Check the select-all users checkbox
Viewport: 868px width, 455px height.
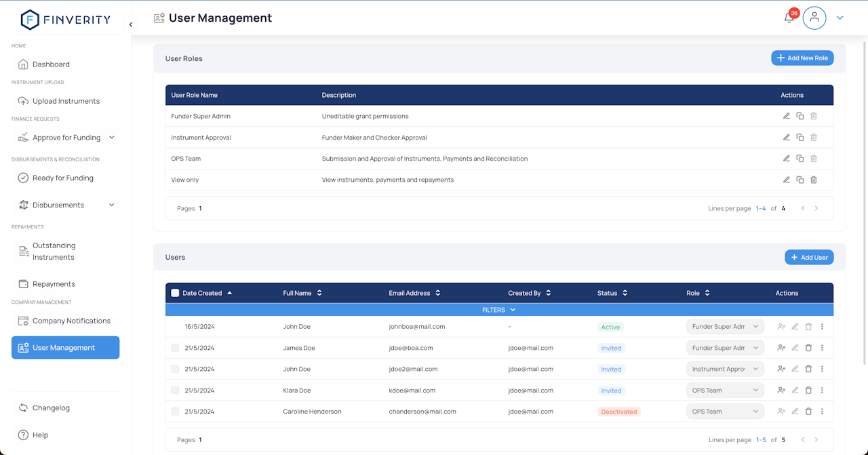pos(175,293)
